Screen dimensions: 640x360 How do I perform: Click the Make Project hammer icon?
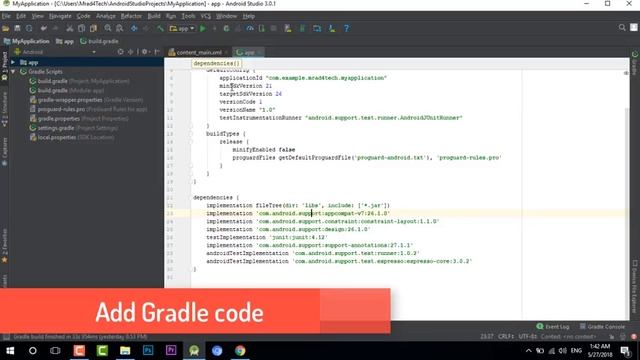(x=160, y=29)
